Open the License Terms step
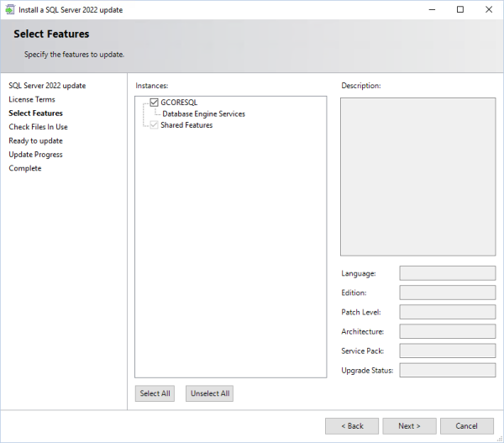 point(32,99)
